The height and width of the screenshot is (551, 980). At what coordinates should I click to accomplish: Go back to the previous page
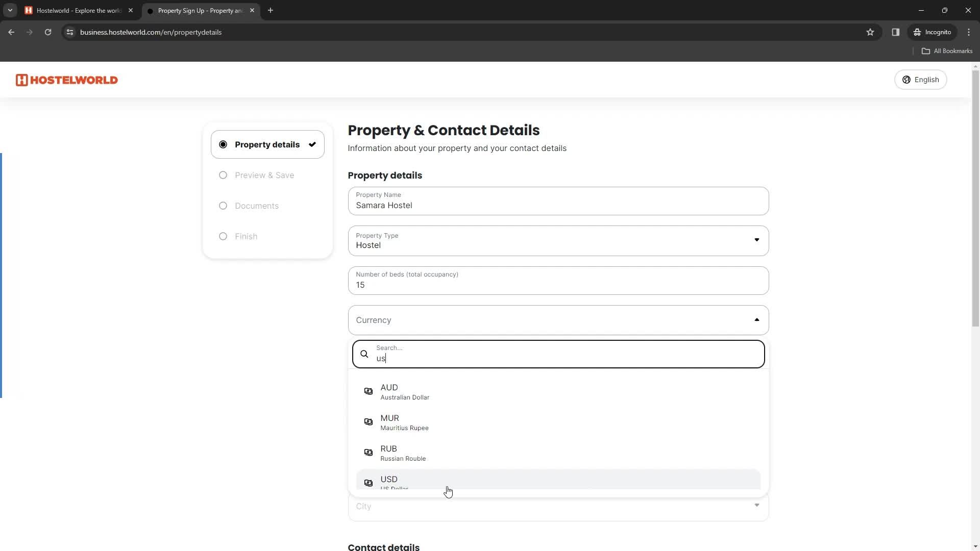tap(11, 32)
